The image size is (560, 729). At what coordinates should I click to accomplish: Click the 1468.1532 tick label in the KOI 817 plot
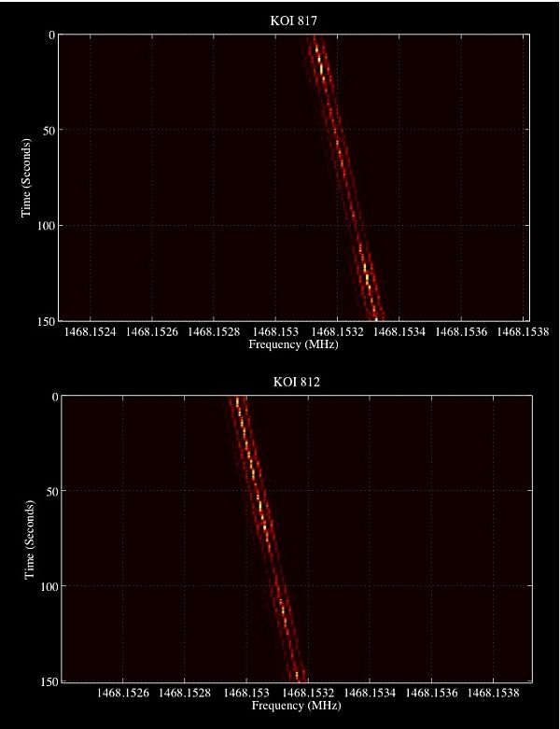(x=337, y=332)
